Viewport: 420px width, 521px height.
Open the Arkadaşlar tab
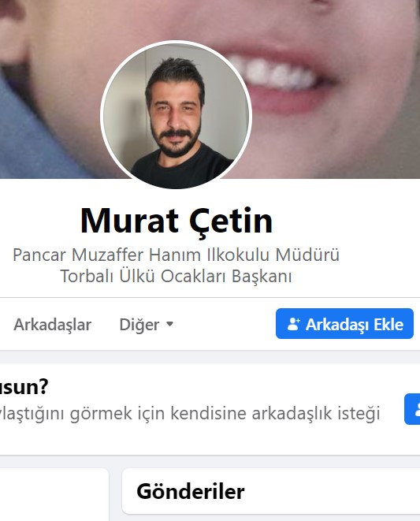[53, 325]
